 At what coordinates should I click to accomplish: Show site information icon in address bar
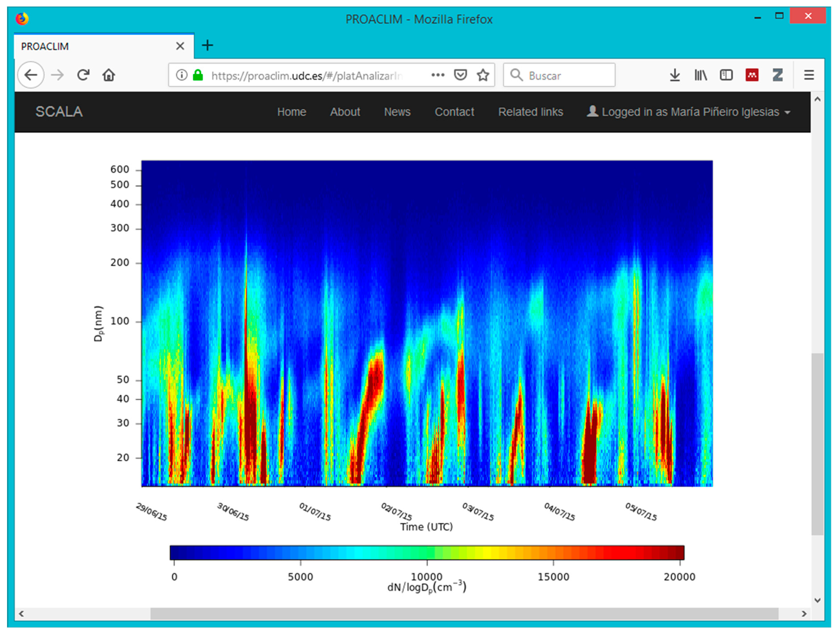181,75
